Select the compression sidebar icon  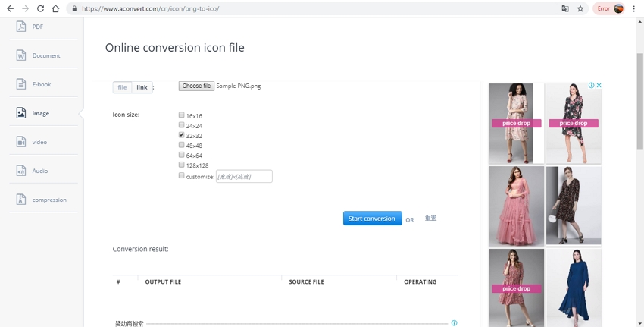click(20, 200)
